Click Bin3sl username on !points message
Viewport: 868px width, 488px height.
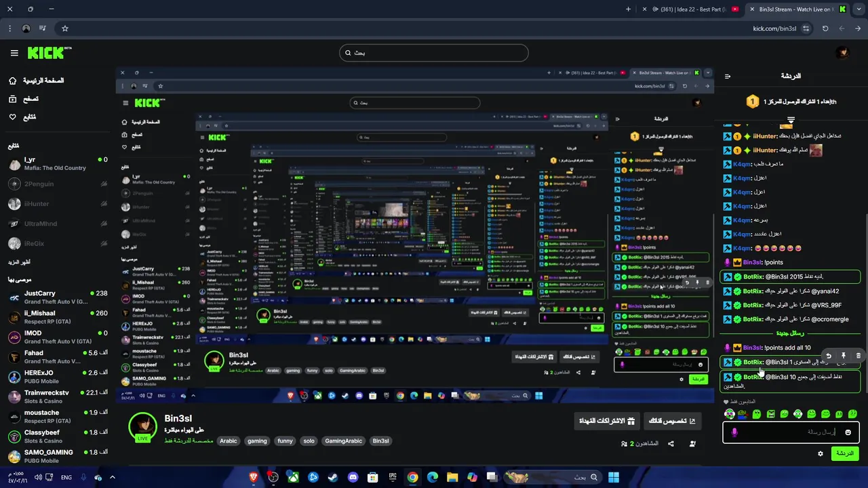point(752,262)
